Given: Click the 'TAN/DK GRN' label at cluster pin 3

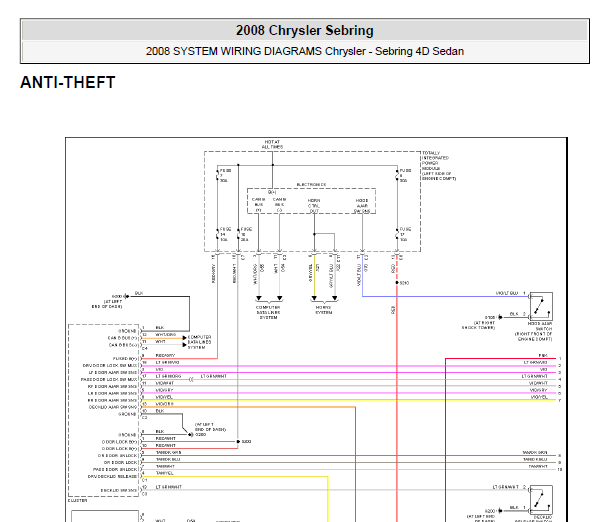Looking at the screenshot, I should 168,452.
